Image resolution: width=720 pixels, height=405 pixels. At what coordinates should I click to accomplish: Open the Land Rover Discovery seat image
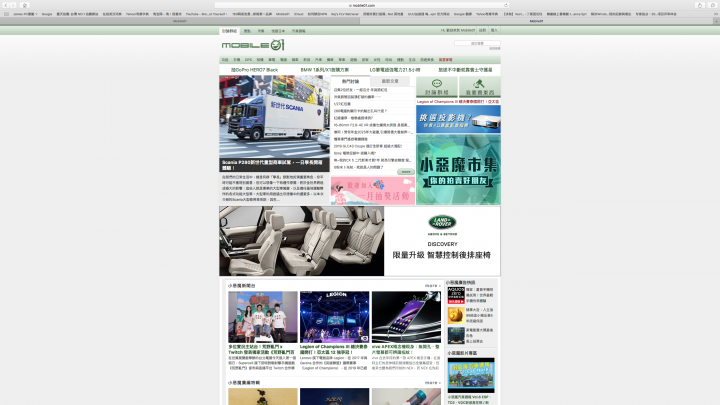click(x=302, y=241)
